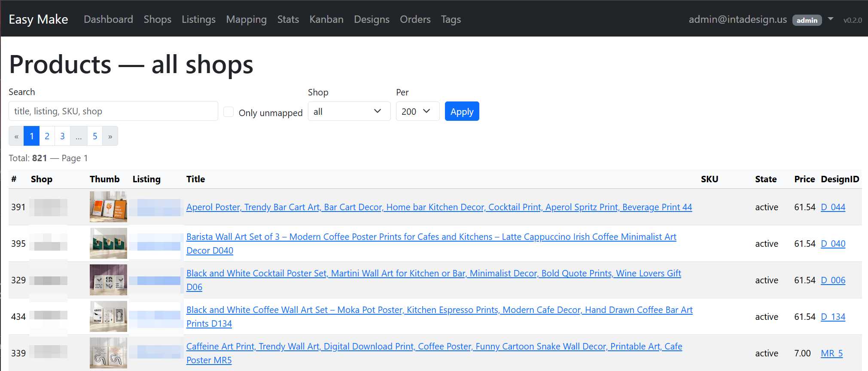Go to next page using » arrow

(x=110, y=136)
